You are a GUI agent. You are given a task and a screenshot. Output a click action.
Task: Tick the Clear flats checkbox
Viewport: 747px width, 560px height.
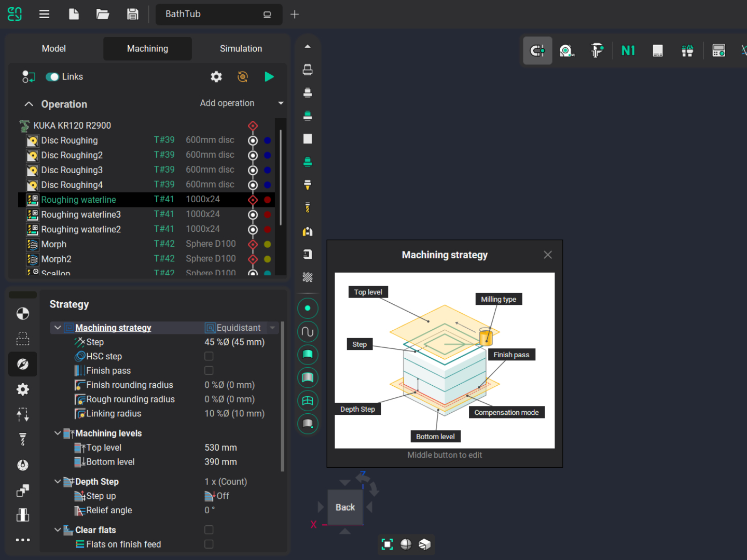[x=209, y=530]
